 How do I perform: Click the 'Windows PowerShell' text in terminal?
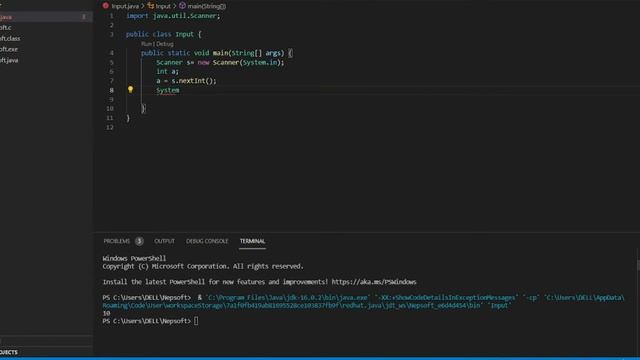[134, 258]
